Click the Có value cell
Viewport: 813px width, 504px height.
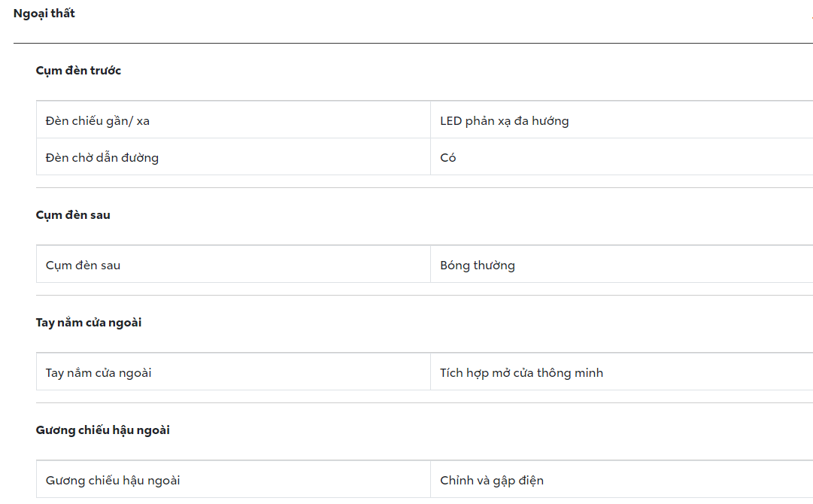448,157
